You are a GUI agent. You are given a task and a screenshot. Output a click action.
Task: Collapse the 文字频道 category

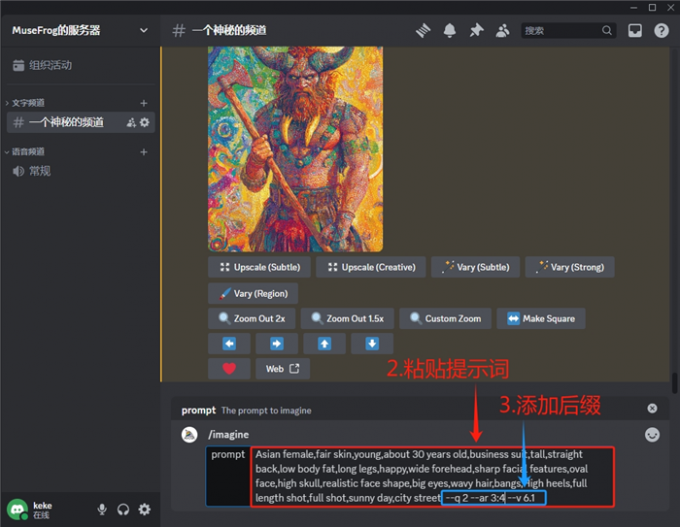(x=25, y=103)
